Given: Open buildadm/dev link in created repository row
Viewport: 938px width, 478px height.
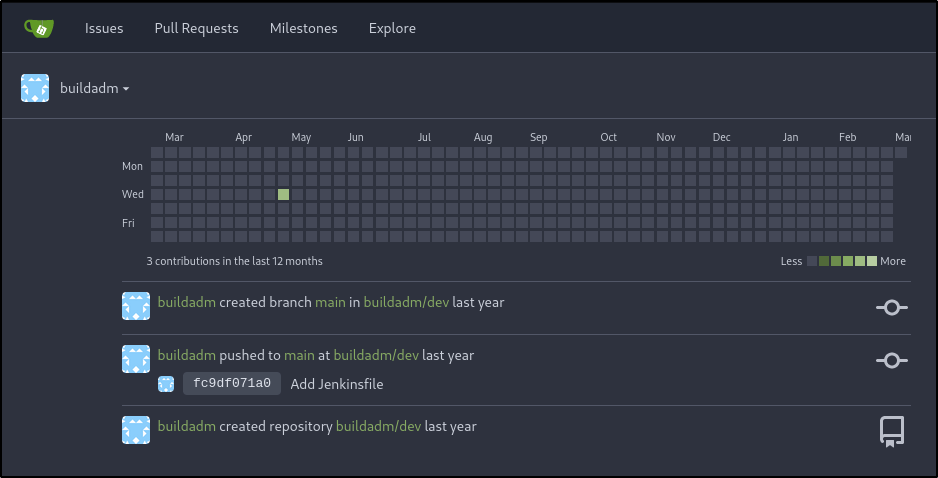Looking at the screenshot, I should (378, 426).
